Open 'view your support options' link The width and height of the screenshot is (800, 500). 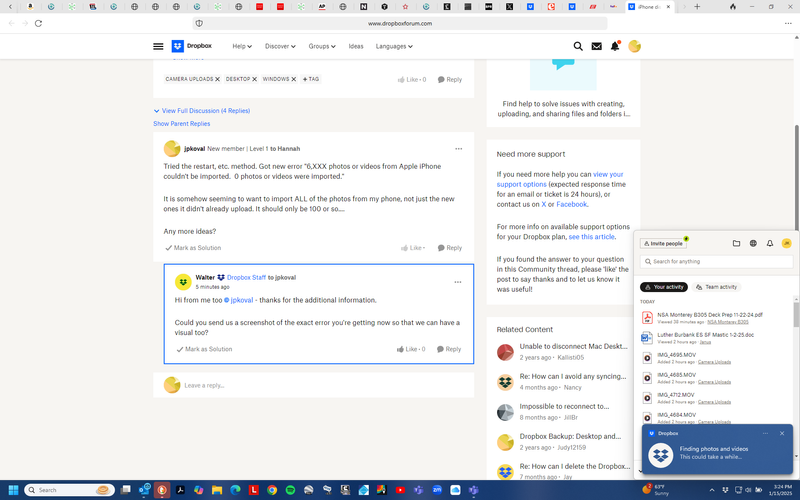pyautogui.click(x=560, y=180)
